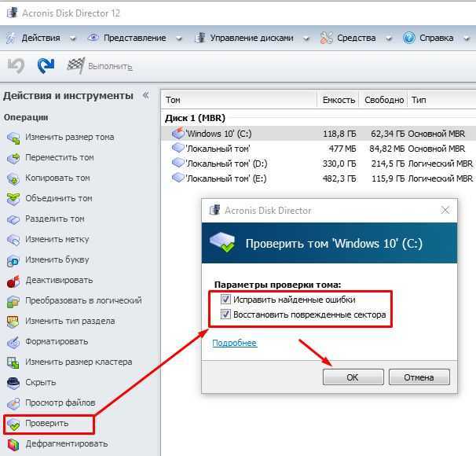This screenshot has height=456, width=476.
Task: Click the Справка help question icon
Action: (408, 38)
